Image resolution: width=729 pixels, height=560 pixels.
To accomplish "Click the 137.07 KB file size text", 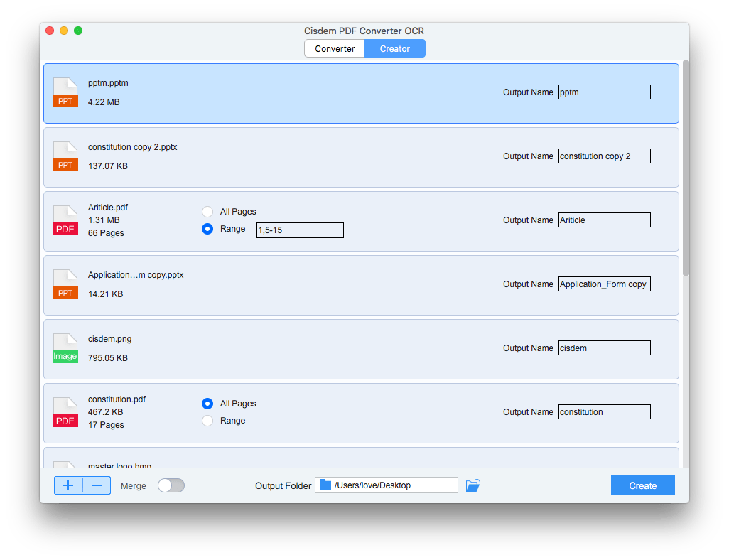I will (108, 166).
